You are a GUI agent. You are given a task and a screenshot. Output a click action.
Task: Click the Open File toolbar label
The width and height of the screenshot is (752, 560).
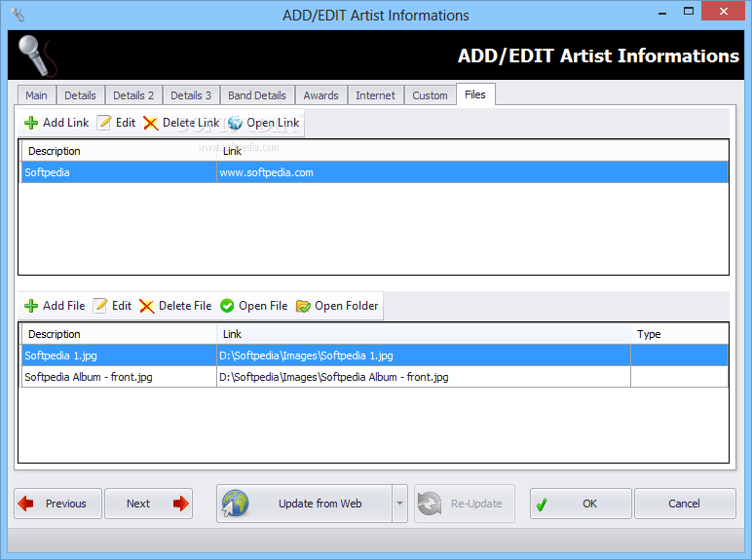tap(263, 306)
